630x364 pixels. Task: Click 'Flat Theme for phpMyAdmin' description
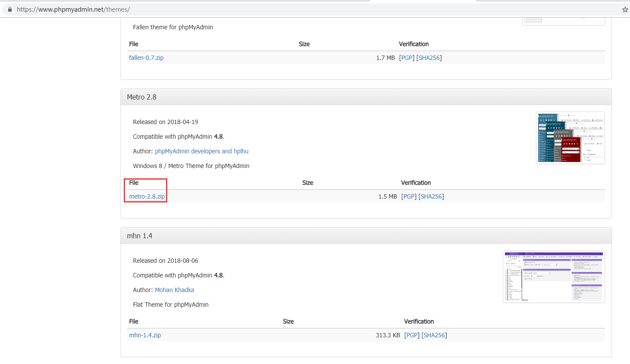click(x=171, y=305)
